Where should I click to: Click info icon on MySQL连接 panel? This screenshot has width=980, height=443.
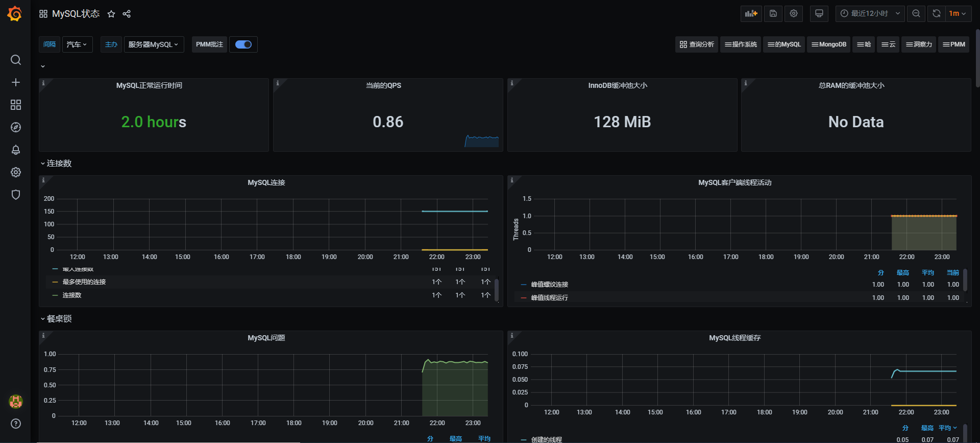click(x=43, y=180)
